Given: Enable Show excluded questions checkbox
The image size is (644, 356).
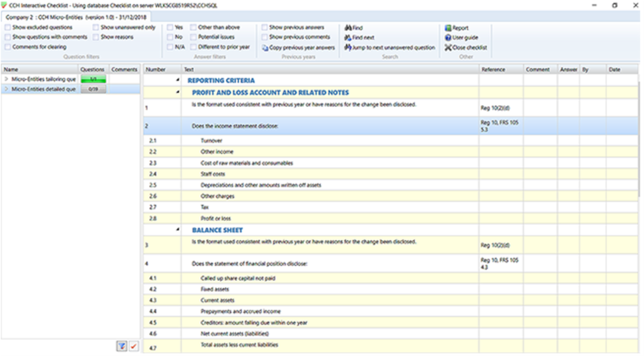Looking at the screenshot, I should (x=7, y=27).
